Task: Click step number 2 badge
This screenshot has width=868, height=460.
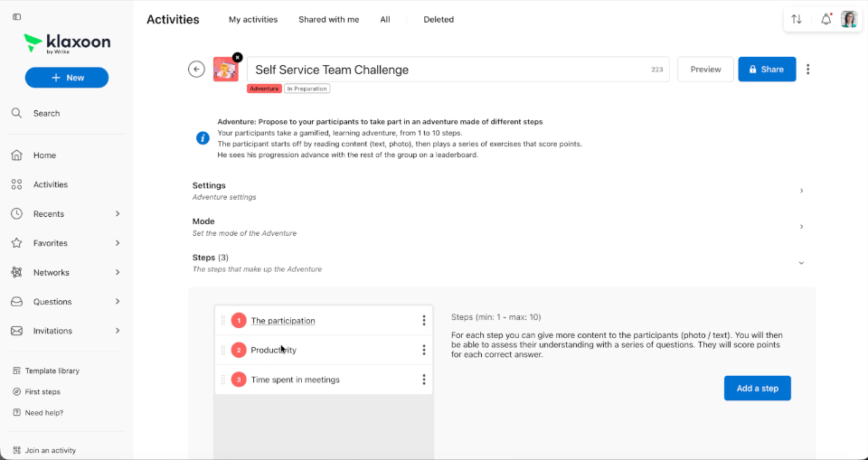Action: pos(239,350)
